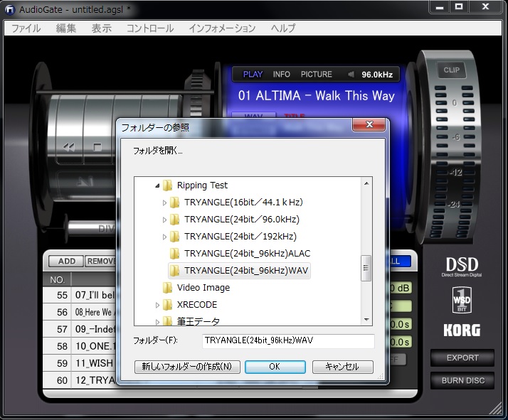Click the dialog resize grip corner
This screenshot has height=420, width=508.
pos(381,377)
